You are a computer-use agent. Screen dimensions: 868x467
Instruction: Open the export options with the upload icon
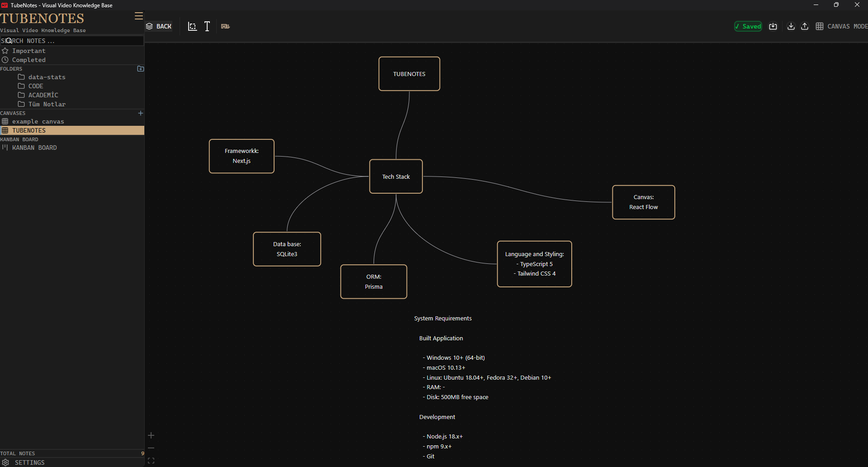tap(805, 26)
